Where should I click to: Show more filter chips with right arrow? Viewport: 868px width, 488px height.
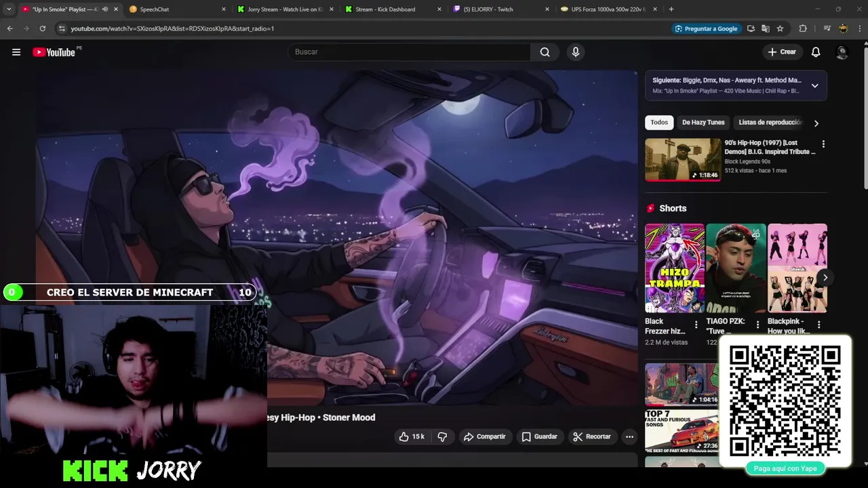click(x=816, y=123)
